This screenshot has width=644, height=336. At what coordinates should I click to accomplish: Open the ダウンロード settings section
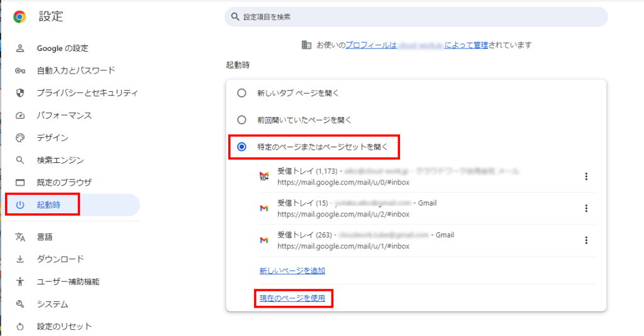pos(60,259)
